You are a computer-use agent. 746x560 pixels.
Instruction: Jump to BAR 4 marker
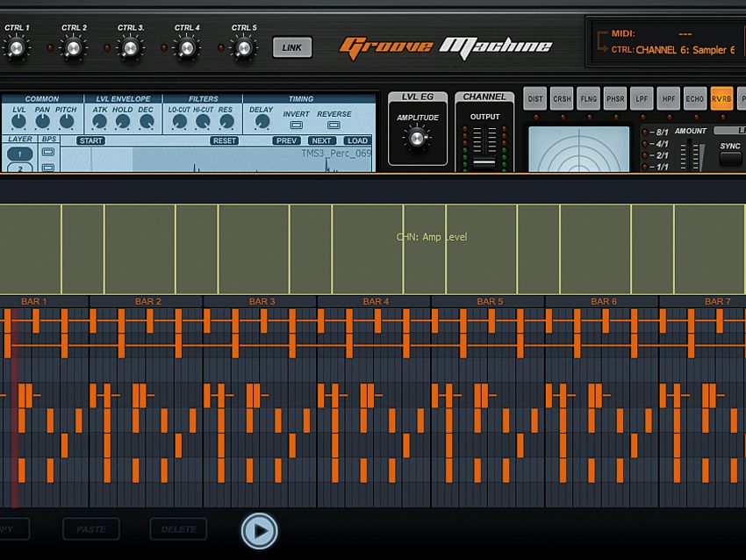(376, 302)
